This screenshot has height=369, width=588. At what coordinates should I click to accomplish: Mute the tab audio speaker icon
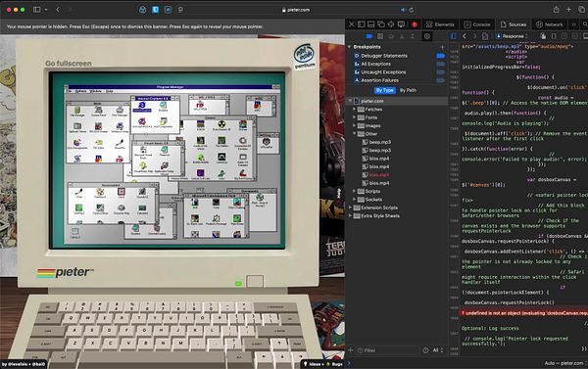click(x=403, y=10)
